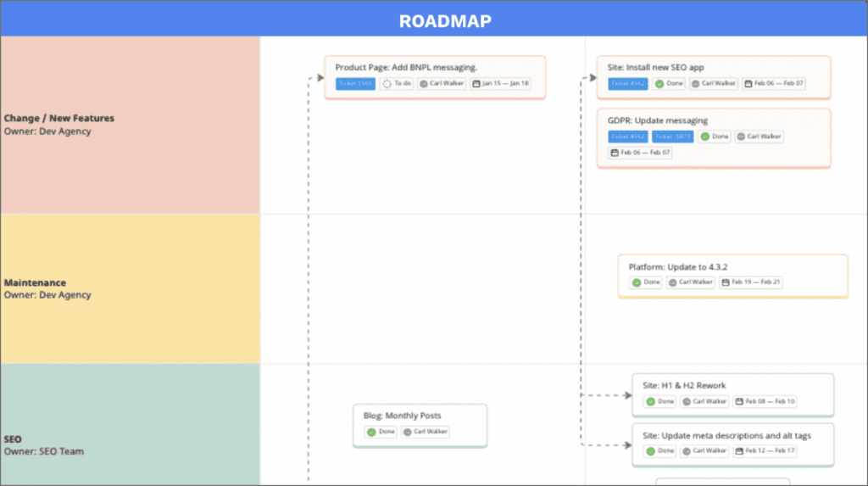Click the calendar icon for Feb 19 — Feb 21
This screenshot has width=868, height=486.
pos(726,282)
